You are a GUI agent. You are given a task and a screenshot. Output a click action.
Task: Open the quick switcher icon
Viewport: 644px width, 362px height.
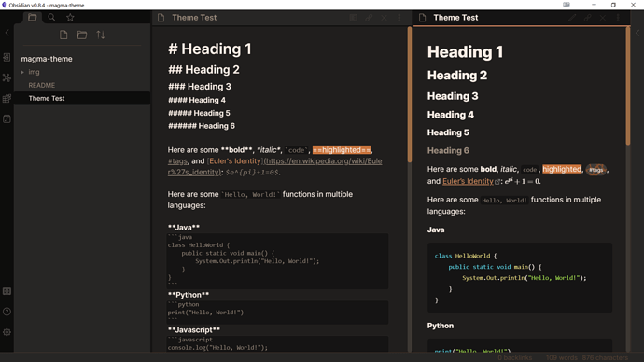point(7,57)
